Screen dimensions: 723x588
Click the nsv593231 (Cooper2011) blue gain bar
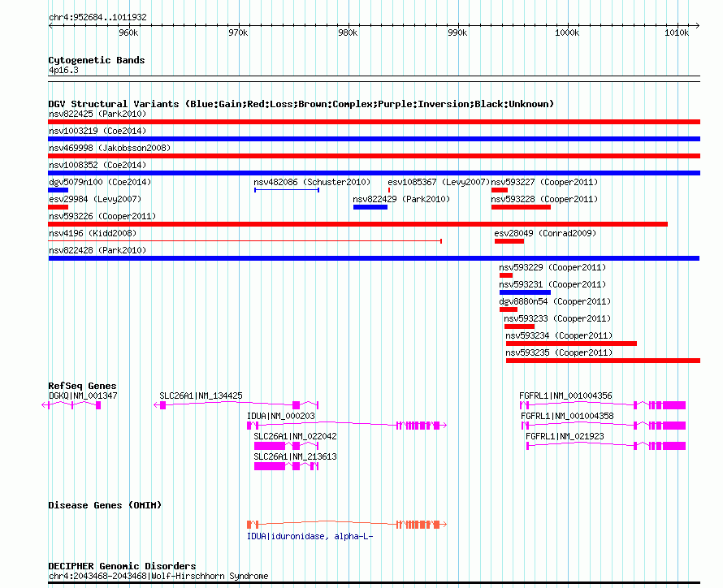(525, 292)
